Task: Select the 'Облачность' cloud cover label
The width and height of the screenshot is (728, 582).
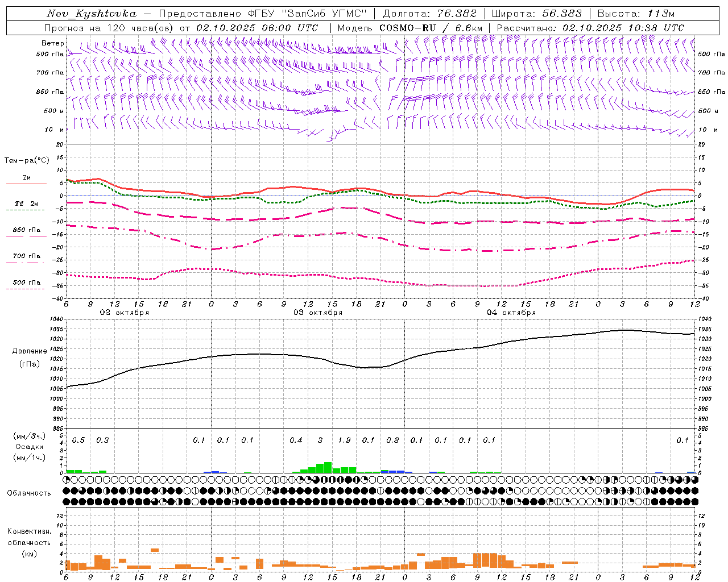Action: (x=29, y=493)
